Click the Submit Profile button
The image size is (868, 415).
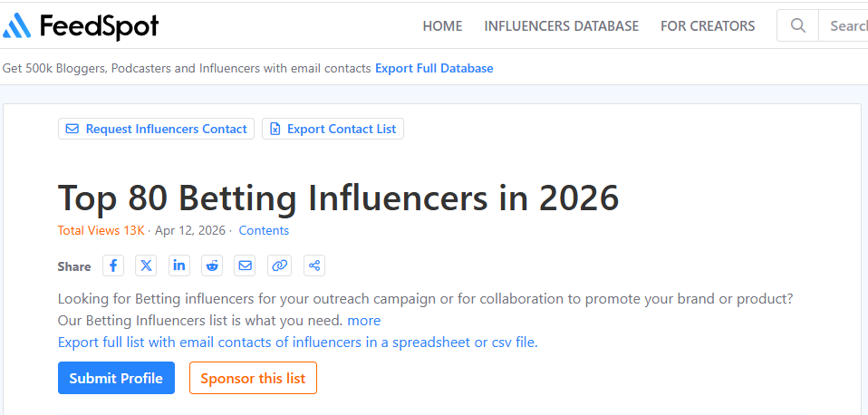pos(116,378)
